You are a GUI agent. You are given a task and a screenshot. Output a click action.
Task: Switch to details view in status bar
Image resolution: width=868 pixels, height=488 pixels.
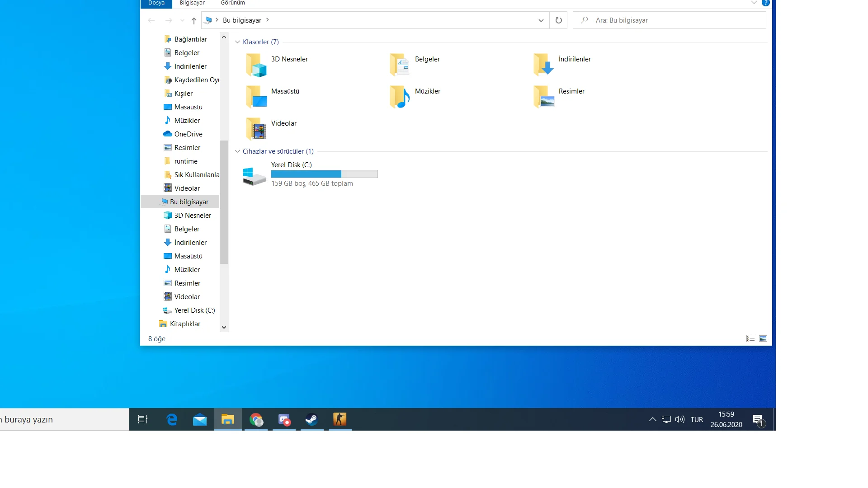(x=750, y=338)
